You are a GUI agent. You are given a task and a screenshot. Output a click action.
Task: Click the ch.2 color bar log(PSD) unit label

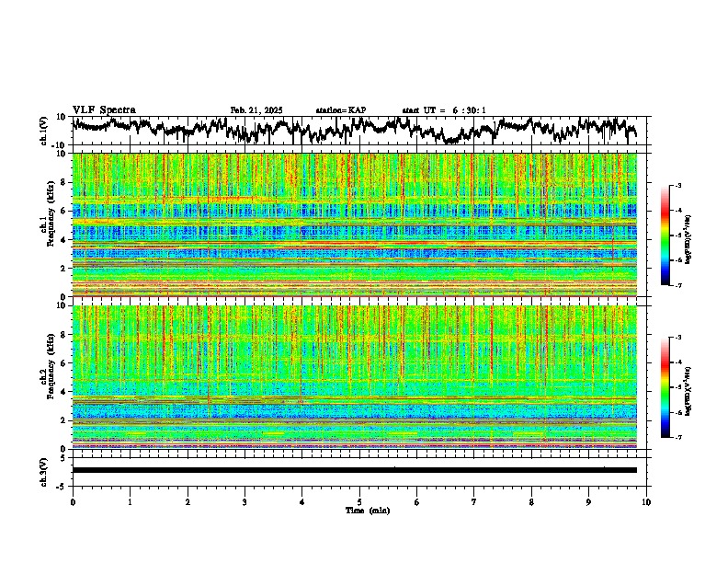pos(688,392)
